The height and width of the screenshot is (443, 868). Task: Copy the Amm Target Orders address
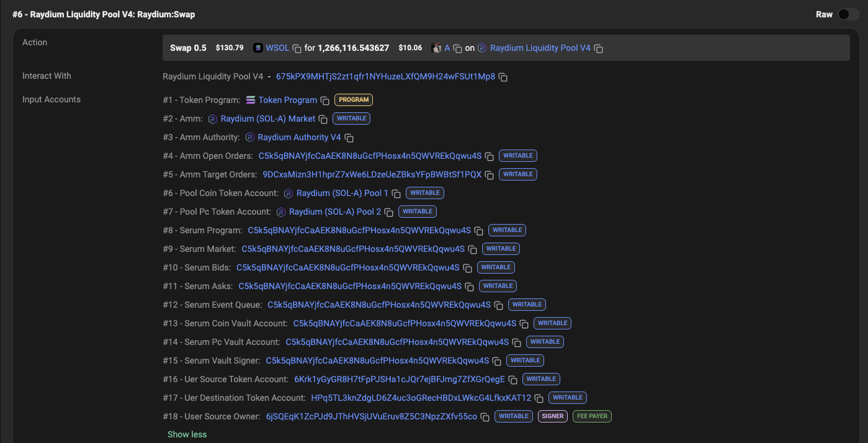[489, 175]
